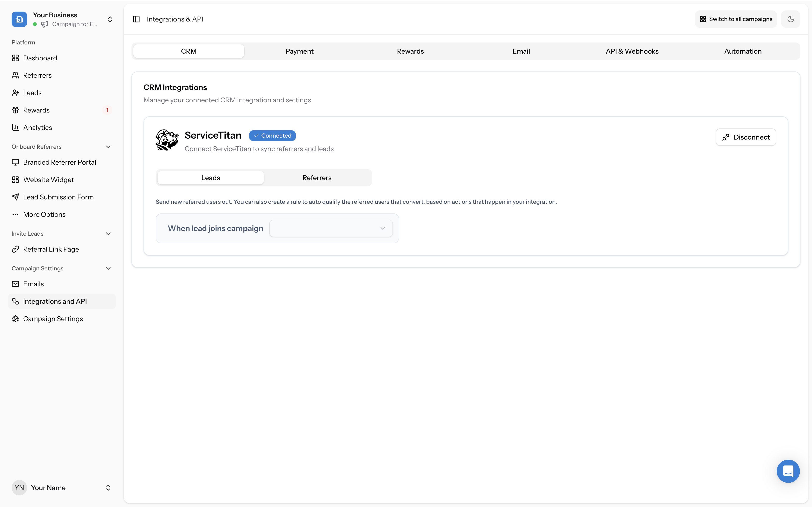
Task: Expand the Your Name account switcher
Action: (108, 487)
